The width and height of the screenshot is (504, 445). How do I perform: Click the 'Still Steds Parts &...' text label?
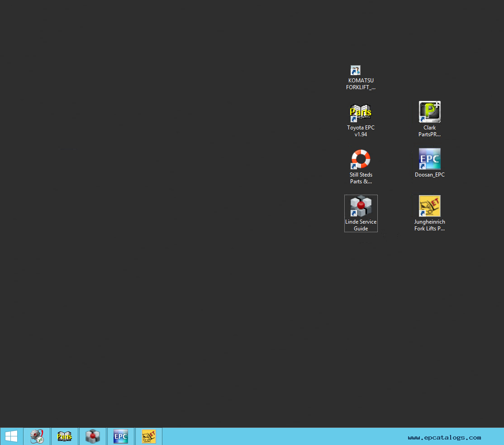point(361,178)
